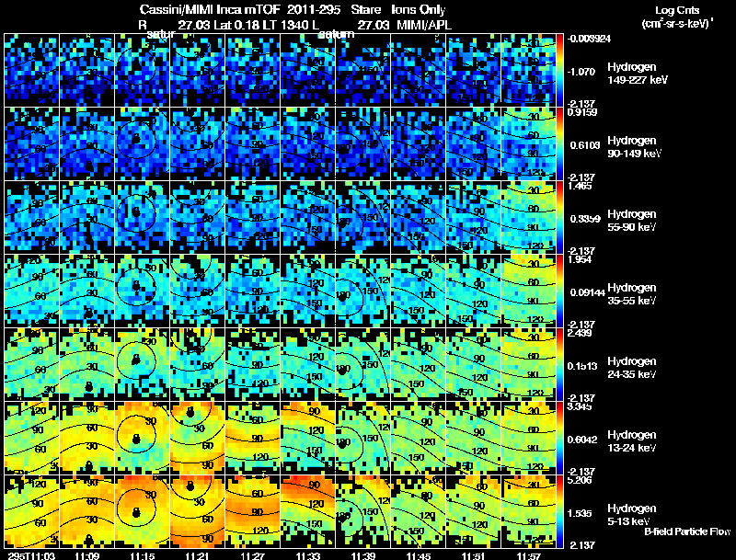Open the 24-35 keV panel at 11:39
Image resolution: width=736 pixels, height=560 pixels.
pos(363,365)
